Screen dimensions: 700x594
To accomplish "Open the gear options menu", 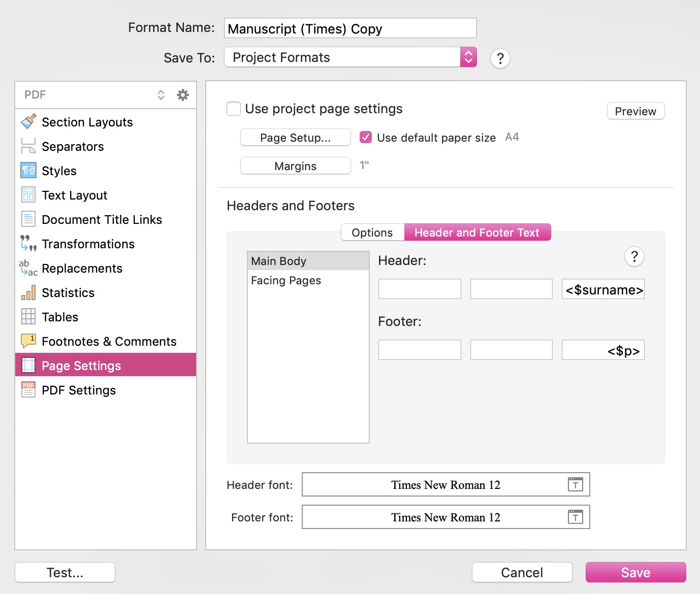I will [182, 95].
